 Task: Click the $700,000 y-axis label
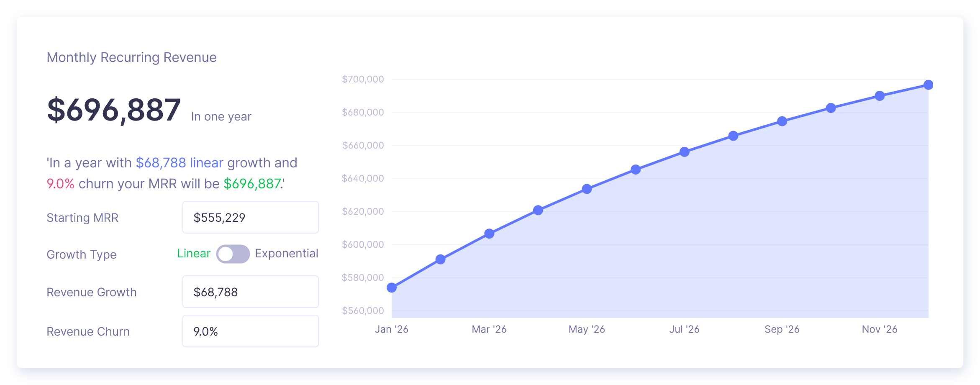coord(363,79)
